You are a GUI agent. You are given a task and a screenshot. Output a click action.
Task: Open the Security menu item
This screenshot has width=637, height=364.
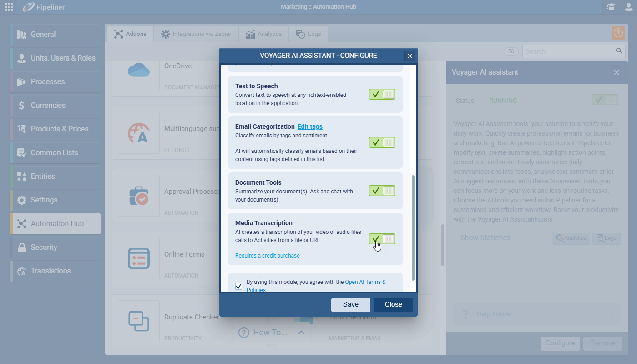44,247
